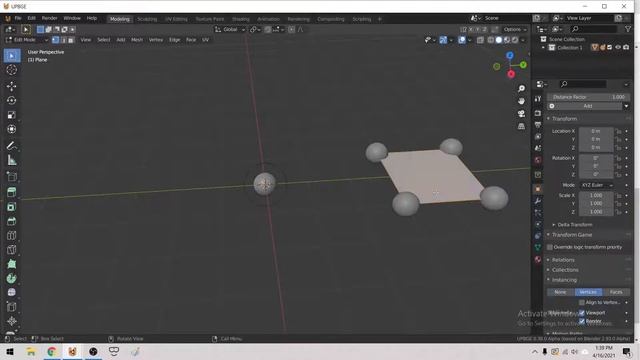Choose the Loop Cut tool
The height and width of the screenshot is (360, 640).
pyautogui.click(x=12, y=236)
